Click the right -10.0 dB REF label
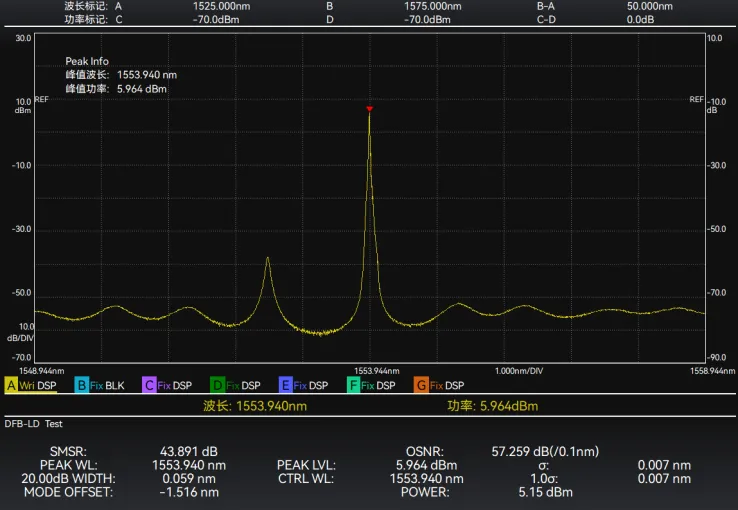 718,105
